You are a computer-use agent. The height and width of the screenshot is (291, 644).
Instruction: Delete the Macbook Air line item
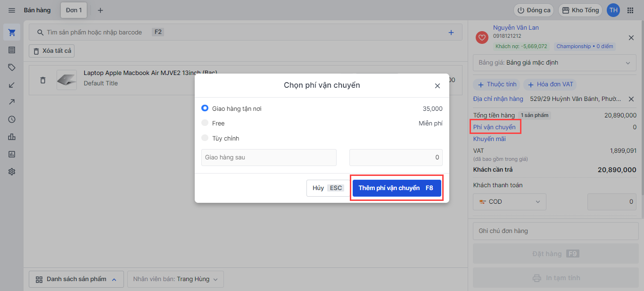43,80
